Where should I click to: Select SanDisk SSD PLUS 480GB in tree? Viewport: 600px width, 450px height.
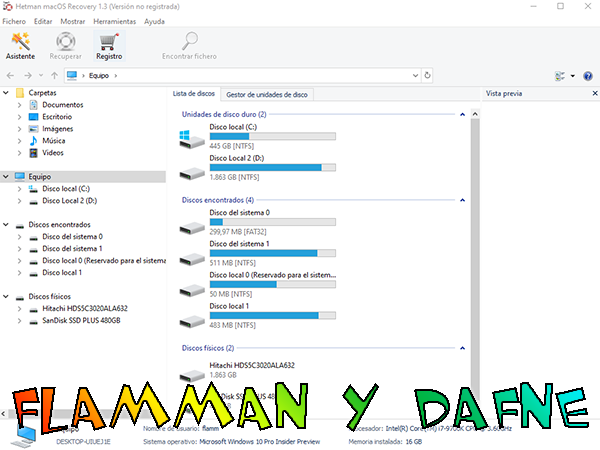pyautogui.click(x=81, y=320)
